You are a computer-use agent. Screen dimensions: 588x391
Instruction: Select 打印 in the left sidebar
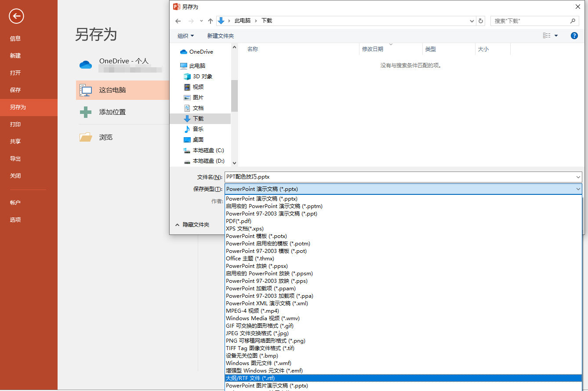point(15,124)
